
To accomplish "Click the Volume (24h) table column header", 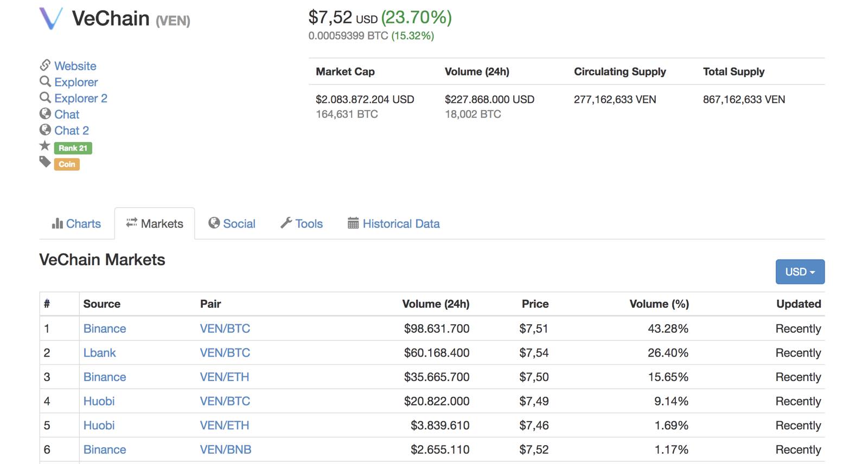I will click(x=436, y=304).
